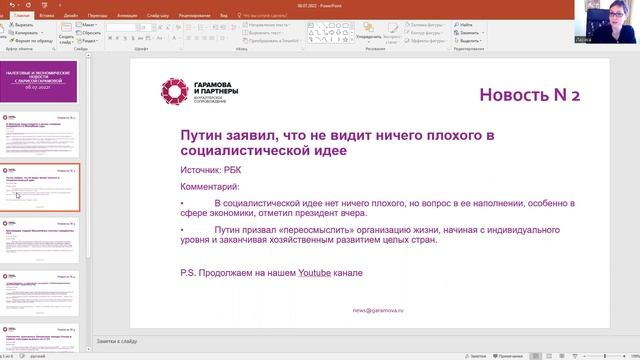Open the Макет layout dropdown

87,25
